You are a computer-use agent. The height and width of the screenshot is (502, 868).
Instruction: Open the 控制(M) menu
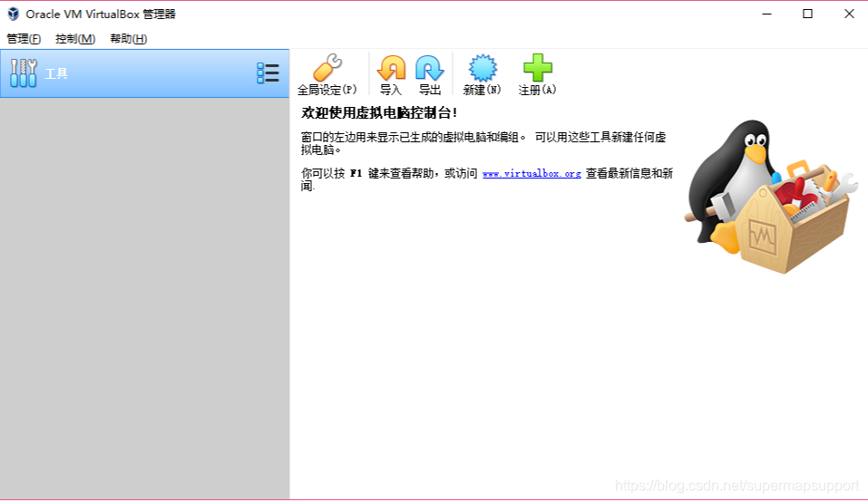(x=75, y=39)
